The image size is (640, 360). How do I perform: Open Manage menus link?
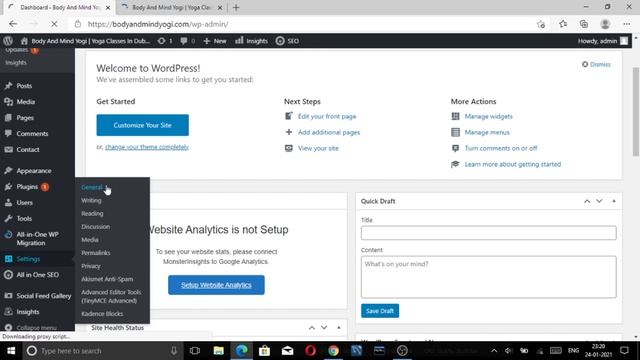pyautogui.click(x=487, y=132)
